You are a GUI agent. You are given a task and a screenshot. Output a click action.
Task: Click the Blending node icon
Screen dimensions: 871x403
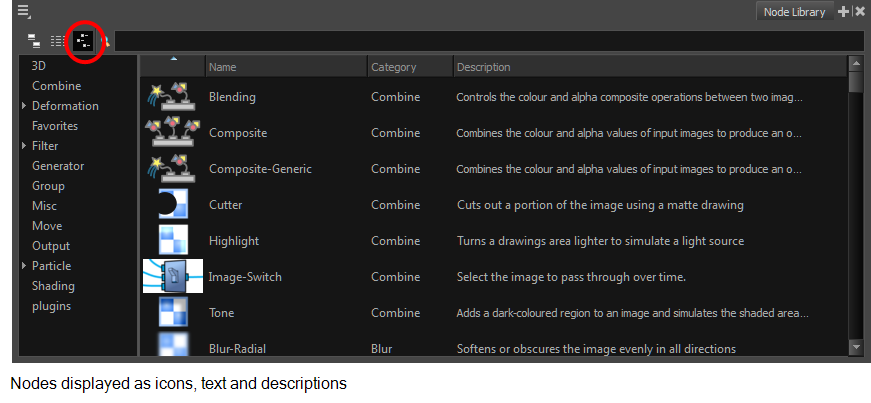tap(173, 97)
